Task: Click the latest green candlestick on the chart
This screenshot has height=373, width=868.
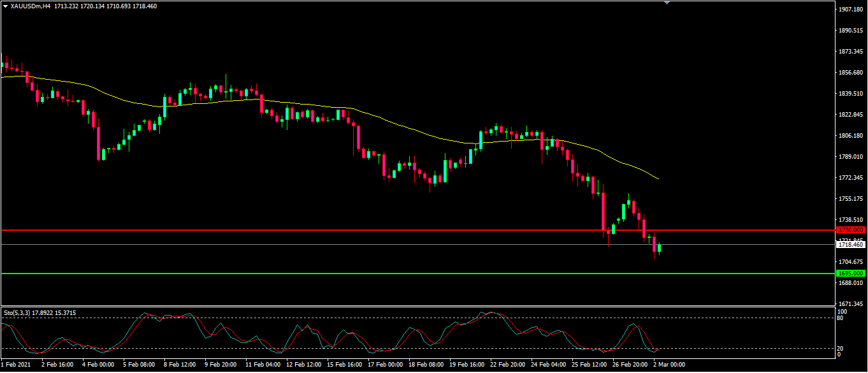Action: 659,248
